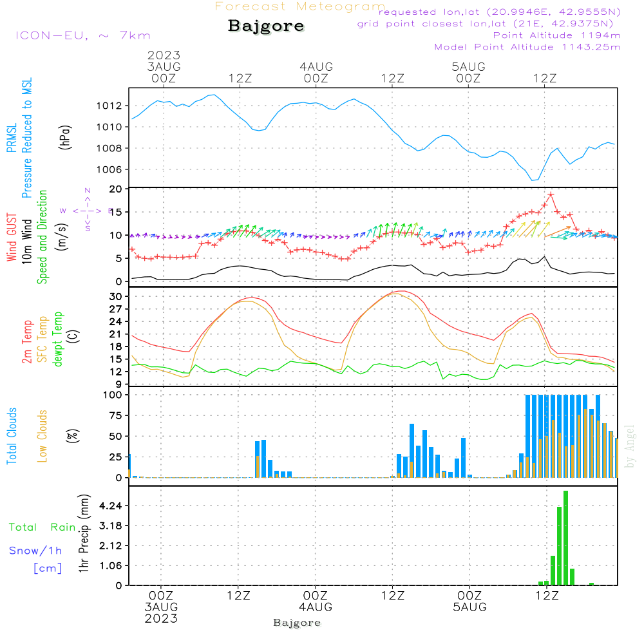644x644 pixels.
Task: Click the pressure minimum point near 1005 hPa
Action: (x=532, y=180)
